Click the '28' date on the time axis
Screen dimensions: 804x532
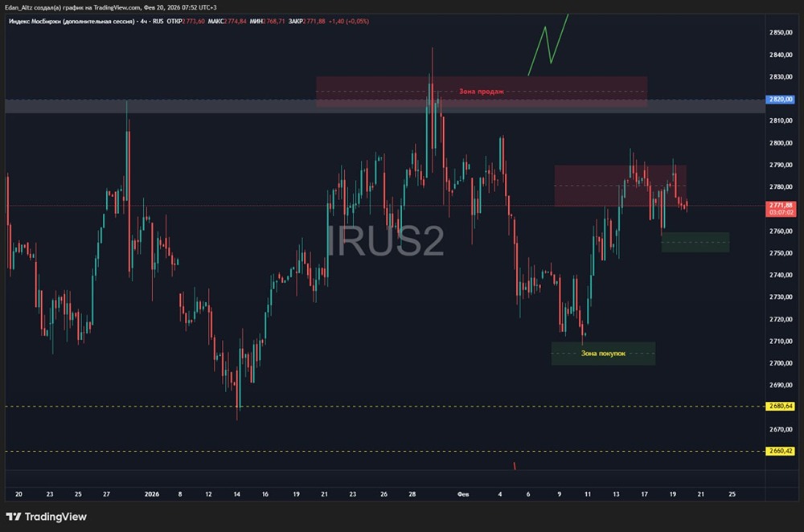[x=412, y=494]
